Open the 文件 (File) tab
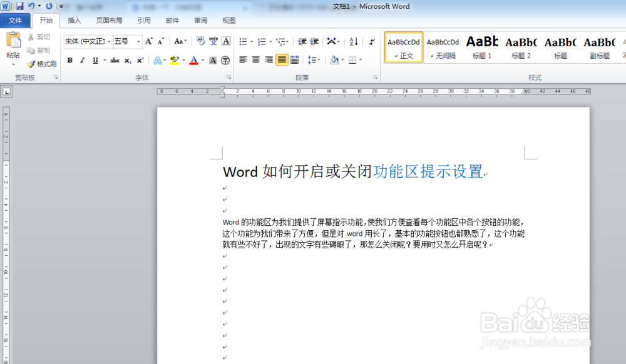Image resolution: width=626 pixels, height=364 pixels. (x=15, y=21)
